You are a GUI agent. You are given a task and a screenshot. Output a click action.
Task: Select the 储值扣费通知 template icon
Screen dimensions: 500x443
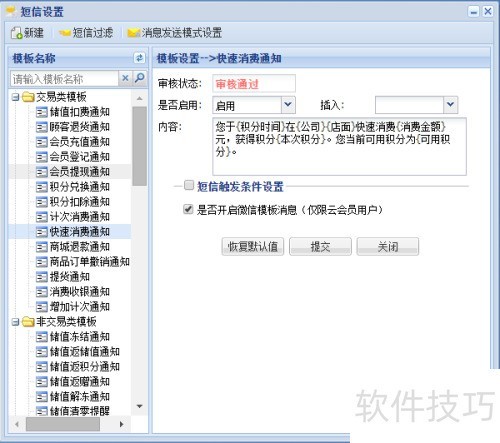tap(42, 112)
